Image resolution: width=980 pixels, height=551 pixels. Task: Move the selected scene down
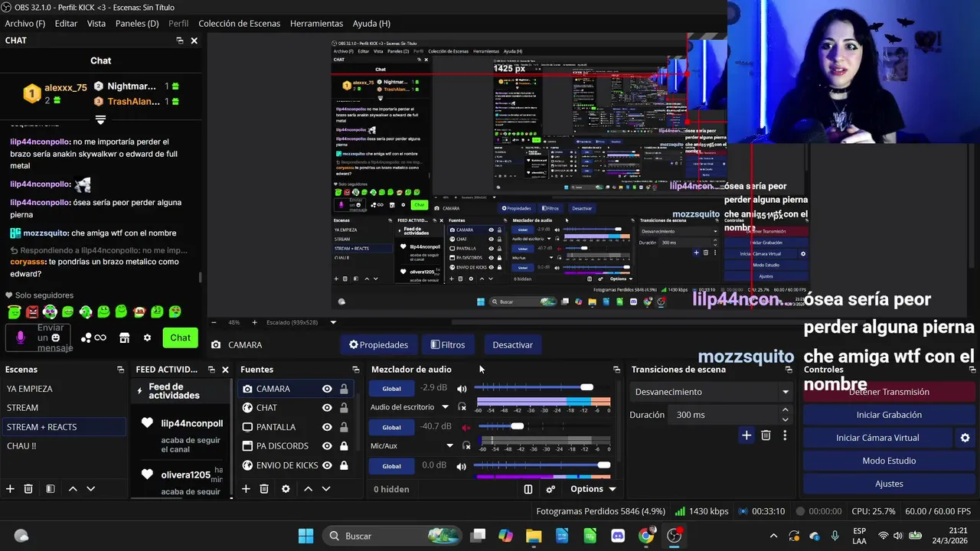(x=90, y=489)
